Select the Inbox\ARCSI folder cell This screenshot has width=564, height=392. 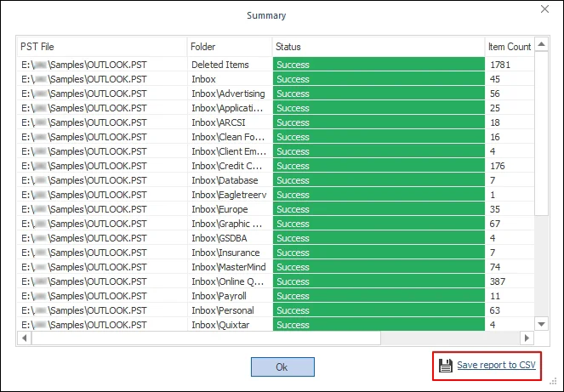point(230,122)
